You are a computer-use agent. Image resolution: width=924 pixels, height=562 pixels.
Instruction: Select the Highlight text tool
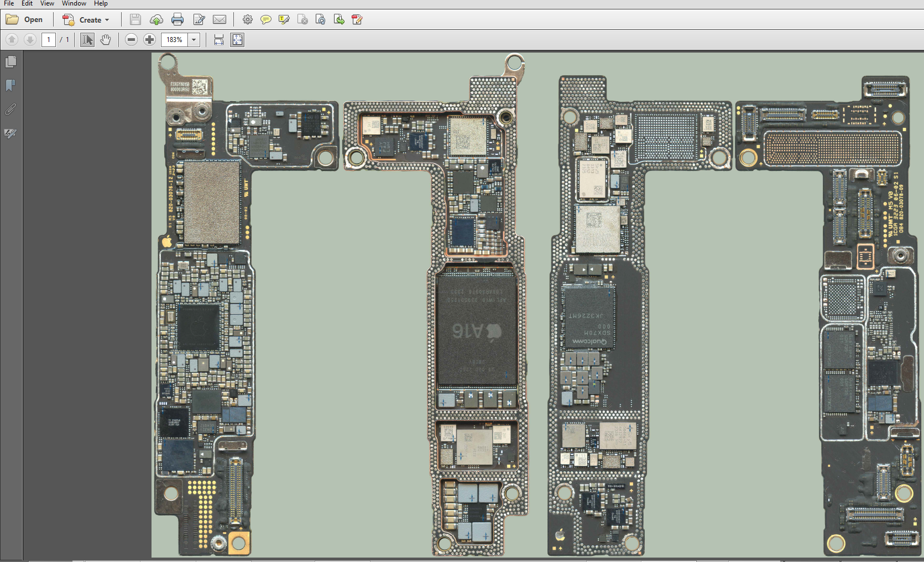click(284, 20)
